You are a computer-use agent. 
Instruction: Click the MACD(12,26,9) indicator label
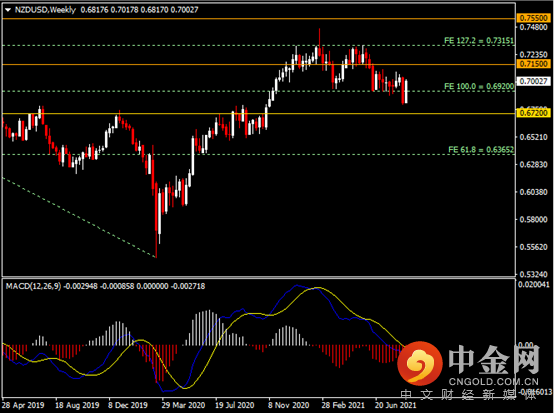(x=33, y=286)
